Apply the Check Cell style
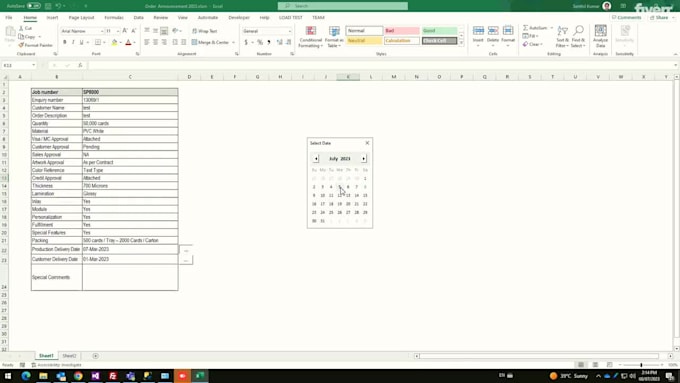 pos(439,41)
